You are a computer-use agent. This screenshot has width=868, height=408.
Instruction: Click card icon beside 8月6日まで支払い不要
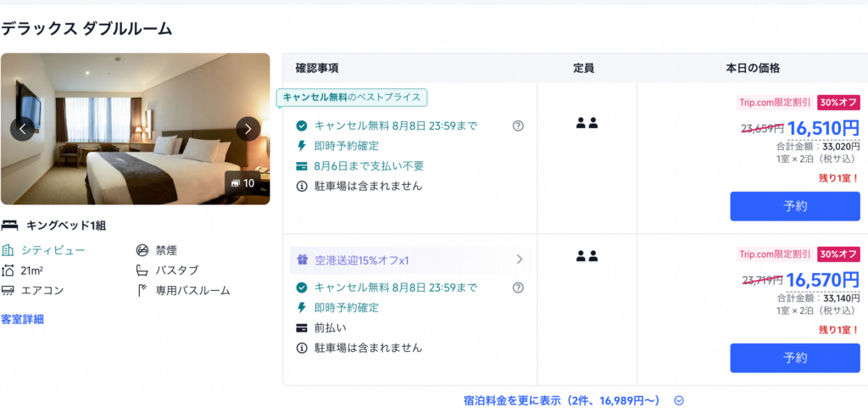coord(302,166)
